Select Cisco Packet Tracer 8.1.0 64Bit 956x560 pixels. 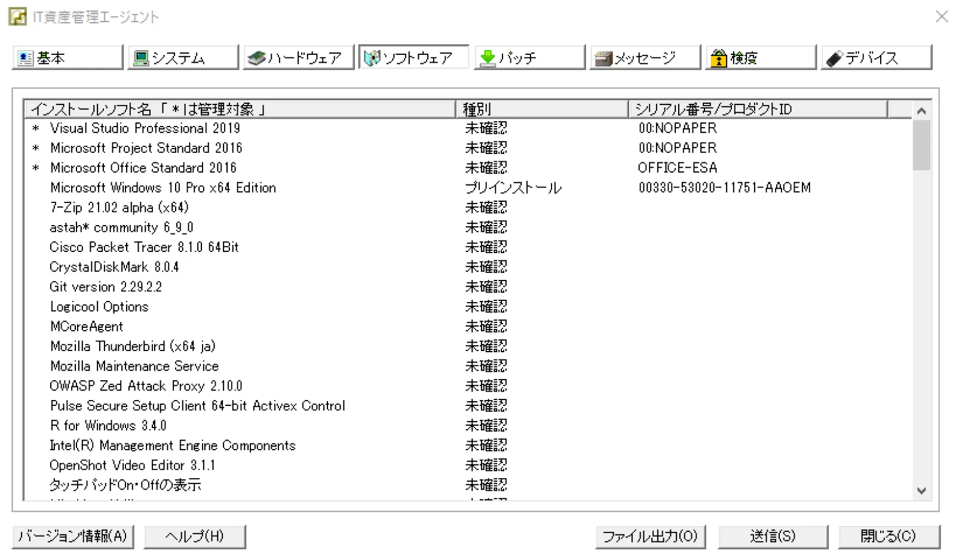click(x=468, y=247)
